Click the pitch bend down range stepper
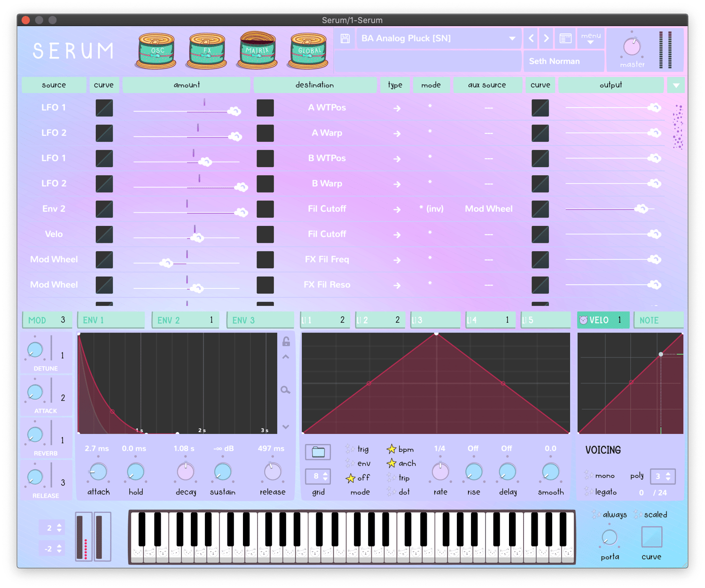The image size is (705, 588). (x=52, y=549)
